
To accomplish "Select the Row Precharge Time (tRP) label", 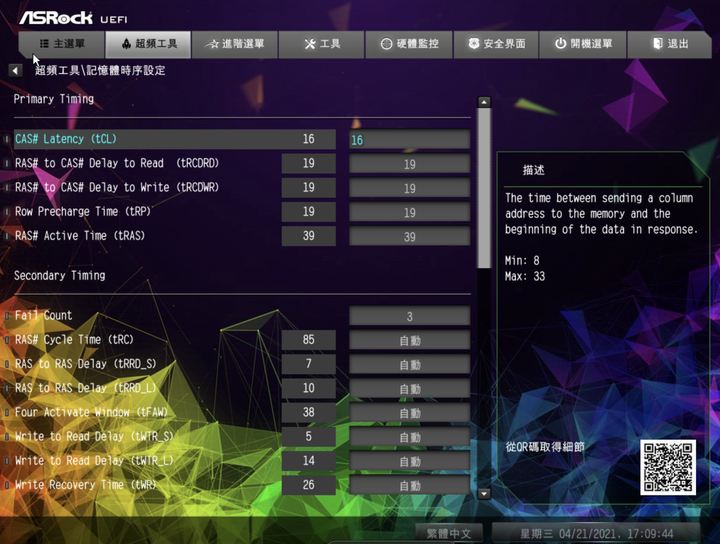I will [83, 212].
